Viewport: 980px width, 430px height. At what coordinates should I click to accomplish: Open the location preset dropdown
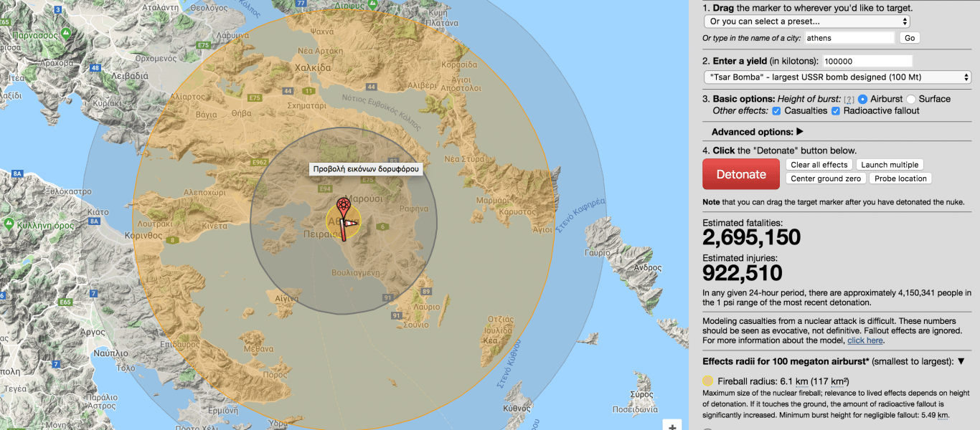807,21
